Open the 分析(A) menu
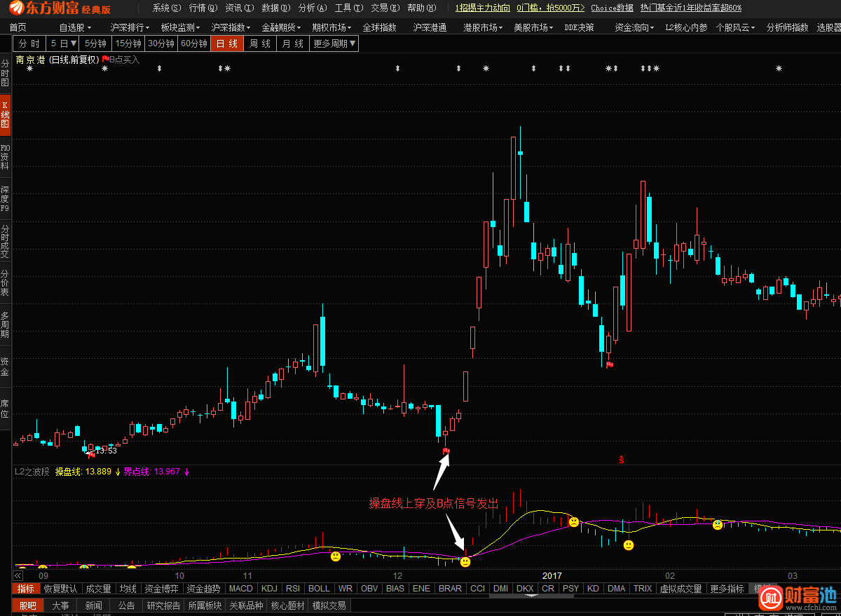Image resolution: width=841 pixels, height=616 pixels. coord(312,8)
